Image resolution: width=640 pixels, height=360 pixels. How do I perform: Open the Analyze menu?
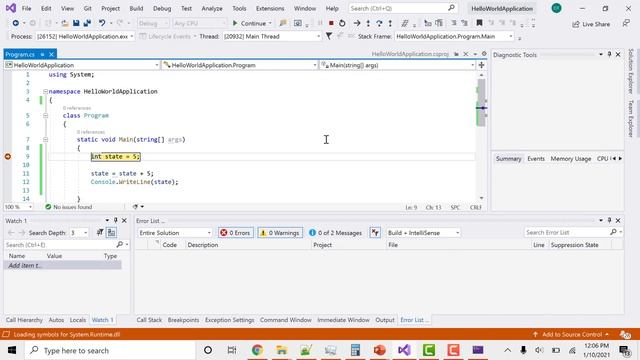click(x=212, y=8)
